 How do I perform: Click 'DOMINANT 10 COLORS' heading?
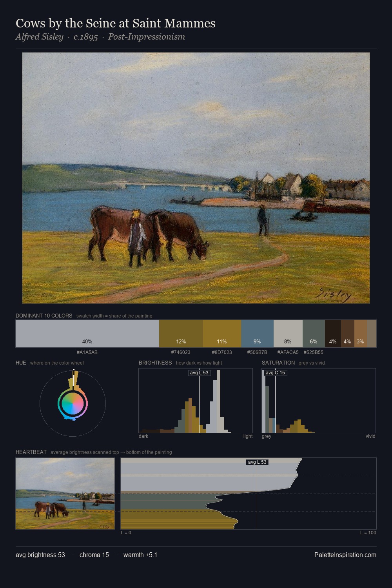click(x=44, y=316)
